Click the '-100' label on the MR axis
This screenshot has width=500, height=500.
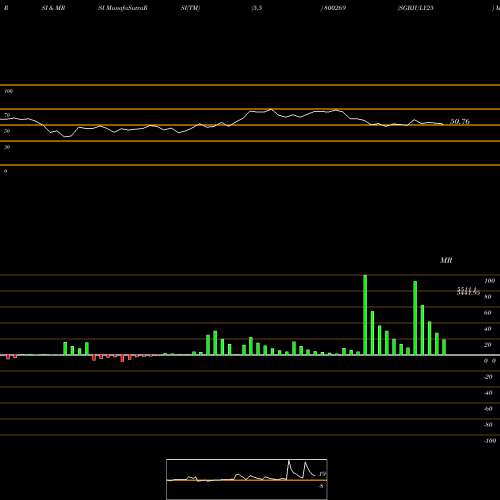(490, 441)
